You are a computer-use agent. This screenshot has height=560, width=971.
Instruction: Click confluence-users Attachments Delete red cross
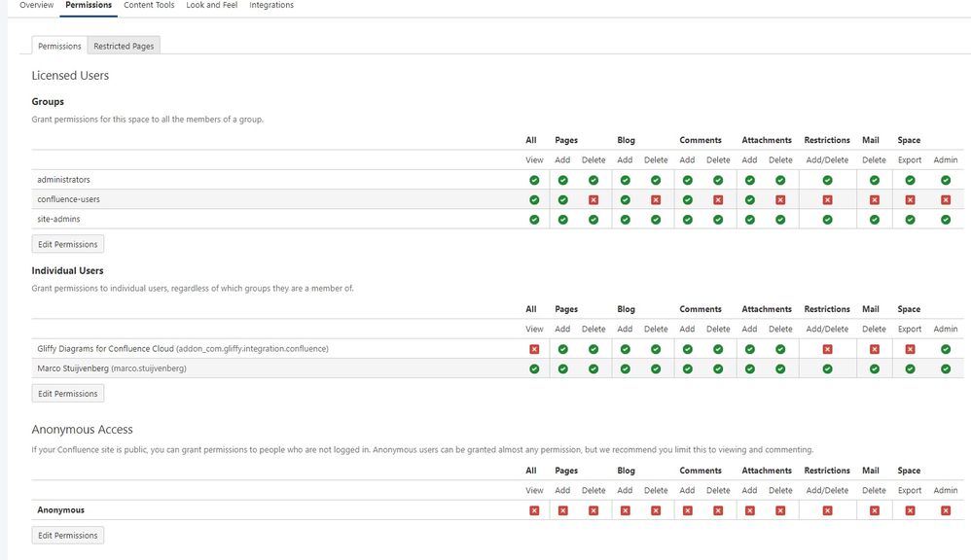tap(780, 200)
